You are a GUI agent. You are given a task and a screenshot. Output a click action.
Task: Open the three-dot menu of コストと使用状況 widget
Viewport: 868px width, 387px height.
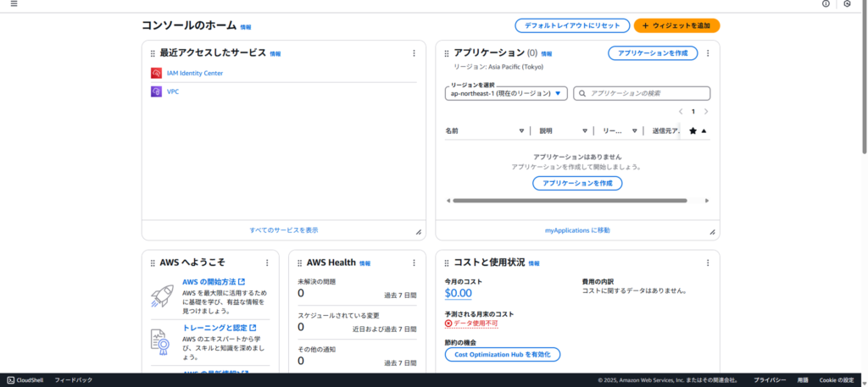tap(708, 263)
